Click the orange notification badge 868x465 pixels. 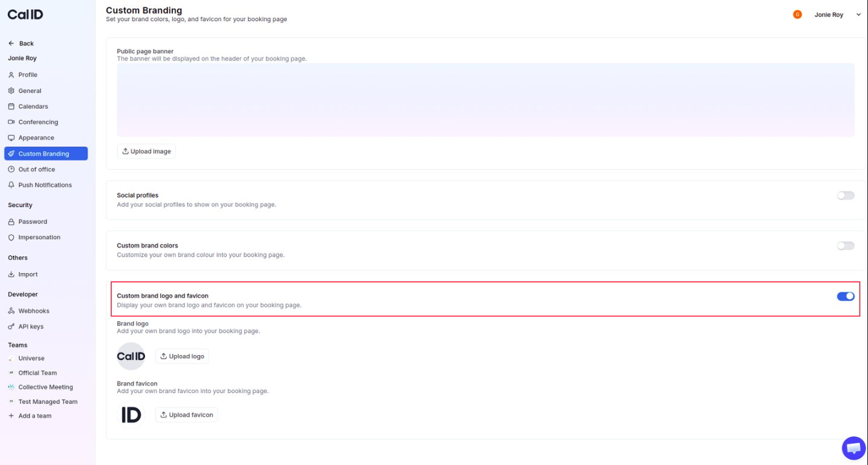[x=797, y=14]
